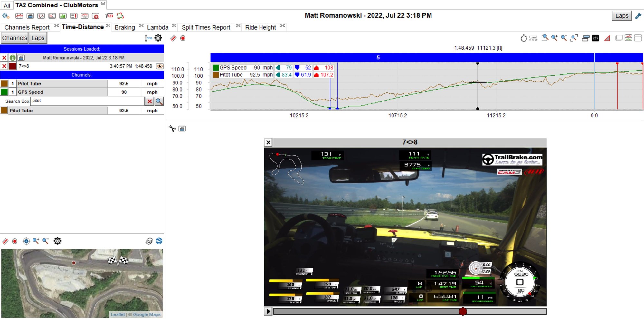Click the video playback position slider knob

pyautogui.click(x=463, y=311)
